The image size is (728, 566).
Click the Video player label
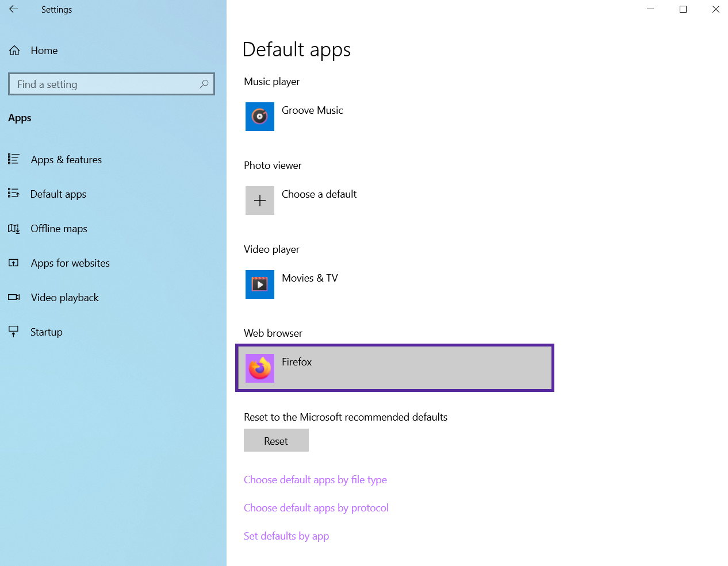click(271, 249)
